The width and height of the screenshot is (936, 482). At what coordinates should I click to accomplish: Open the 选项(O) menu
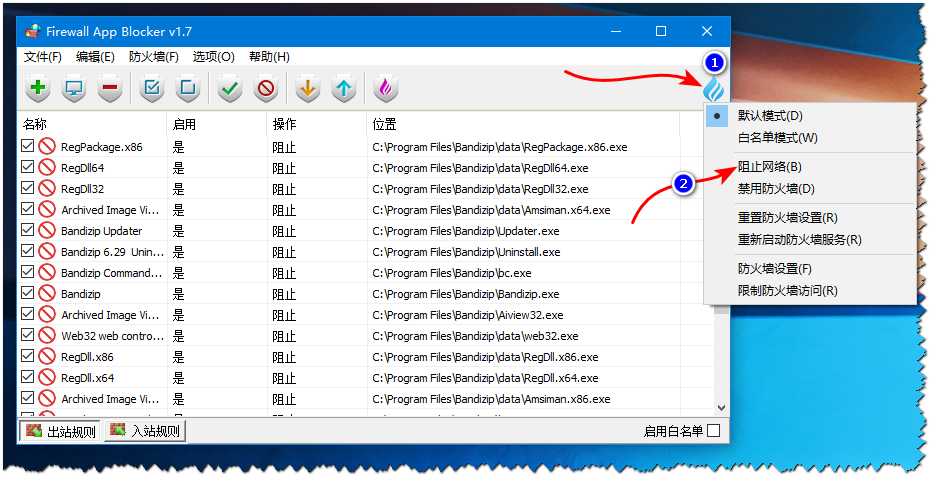coord(213,57)
